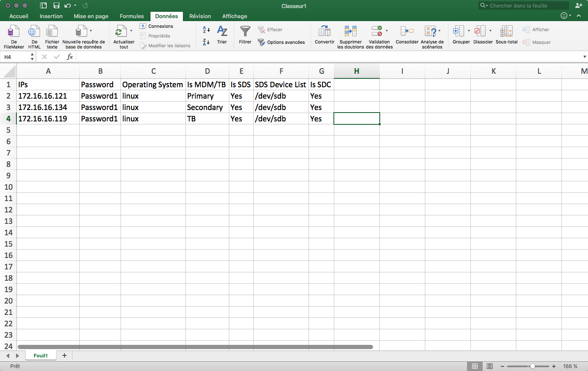
Task: Click the Filtrer funnel icon
Action: coord(245,32)
